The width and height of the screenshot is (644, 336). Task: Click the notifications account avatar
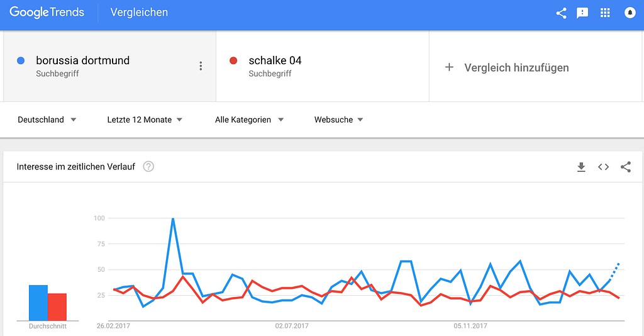630,13
